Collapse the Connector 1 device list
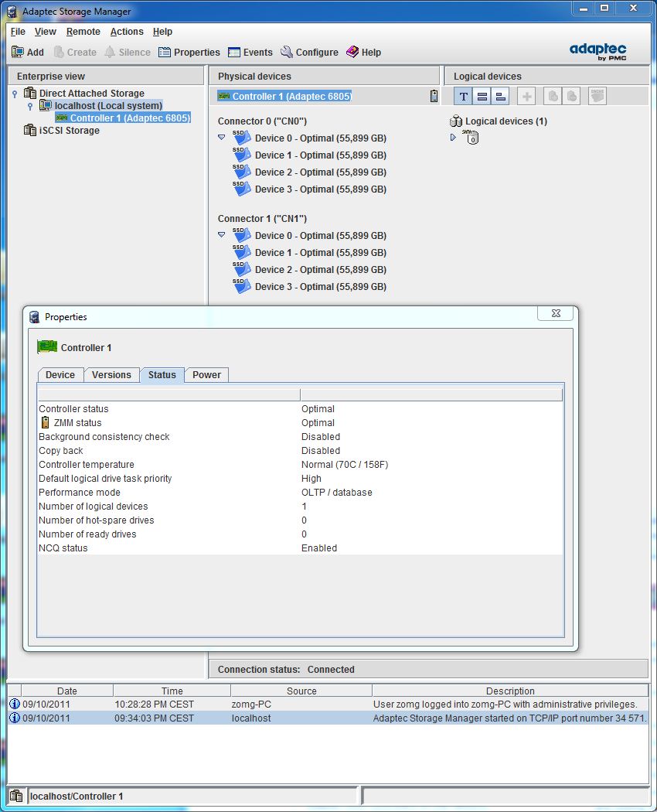Viewport: 657px width, 812px height. pos(222,234)
